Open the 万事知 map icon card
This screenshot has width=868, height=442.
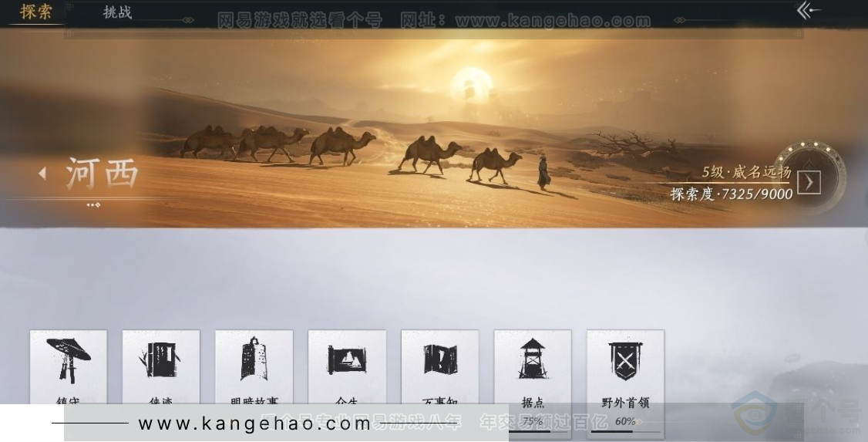point(440,366)
